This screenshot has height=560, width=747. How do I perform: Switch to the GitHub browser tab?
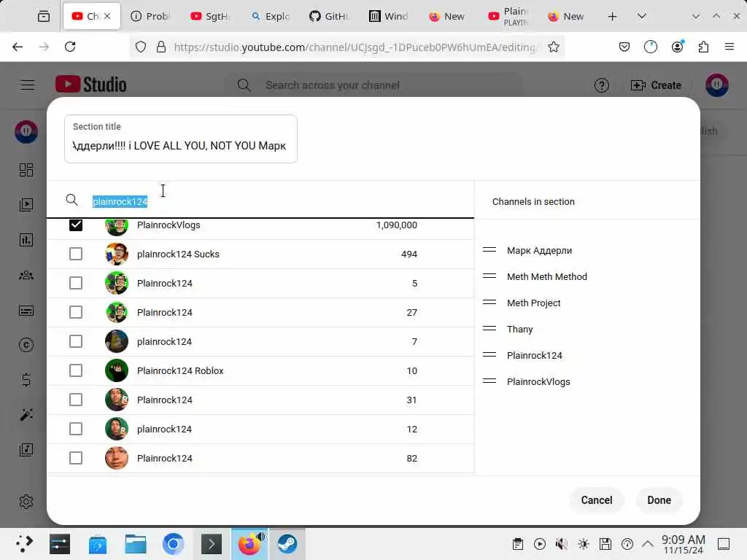pos(329,16)
